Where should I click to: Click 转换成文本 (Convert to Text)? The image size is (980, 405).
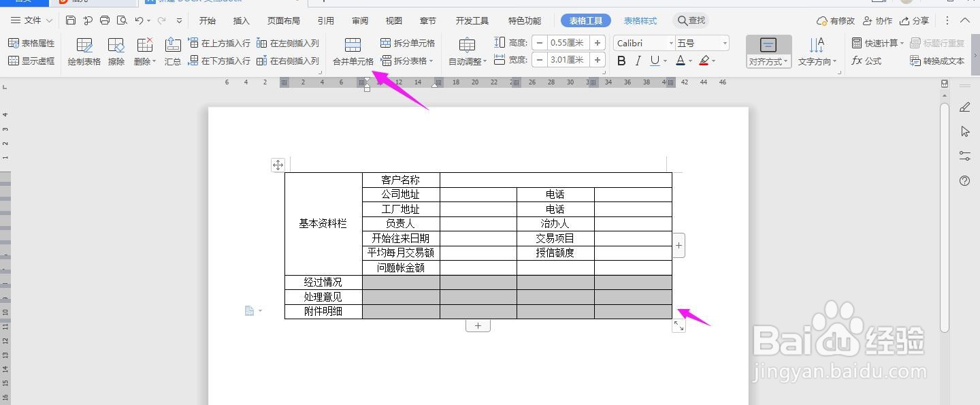(938, 61)
